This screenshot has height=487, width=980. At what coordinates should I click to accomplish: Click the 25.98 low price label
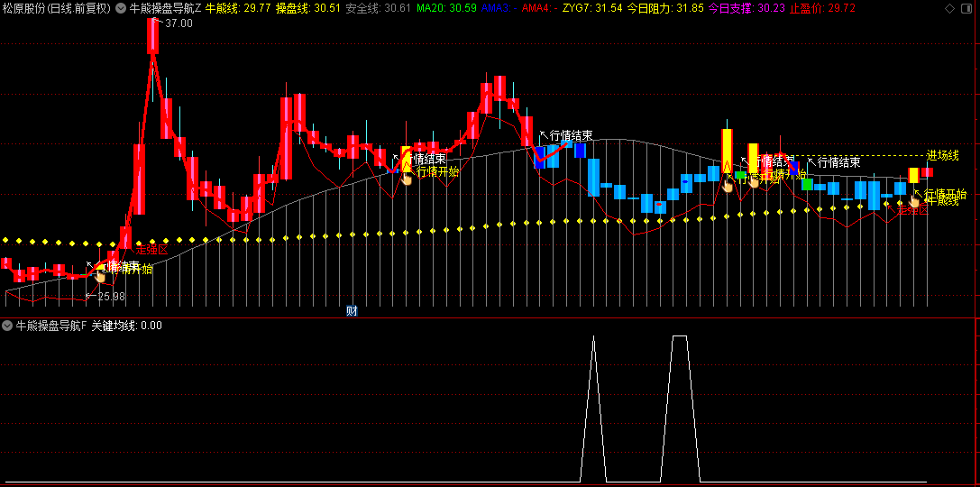pyautogui.click(x=111, y=297)
